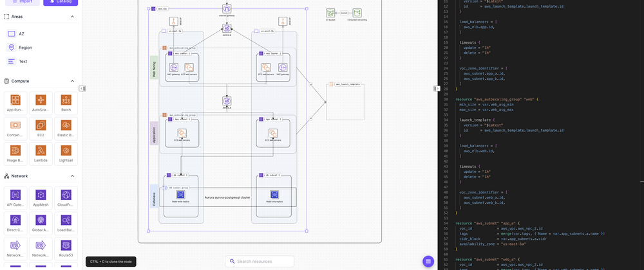The image size is (644, 270).
Task: Collapse the Network section chevron
Action: [71, 175]
